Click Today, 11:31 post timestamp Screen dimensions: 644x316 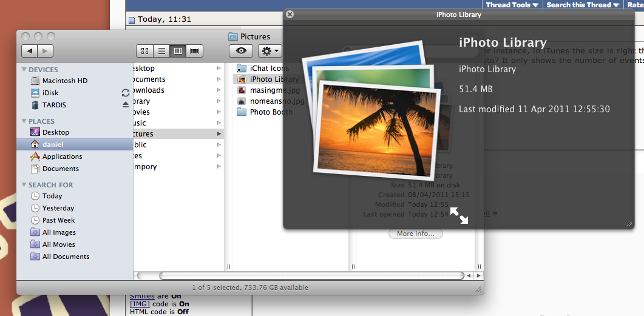point(164,19)
